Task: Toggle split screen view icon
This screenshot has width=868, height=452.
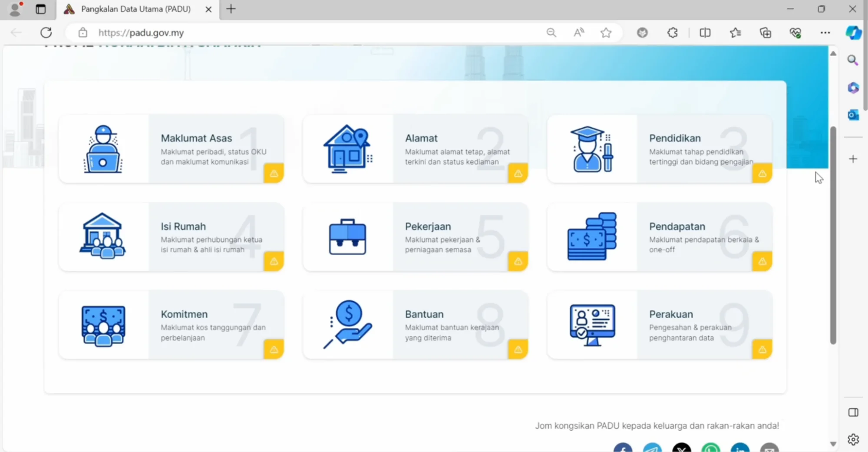Action: [705, 33]
